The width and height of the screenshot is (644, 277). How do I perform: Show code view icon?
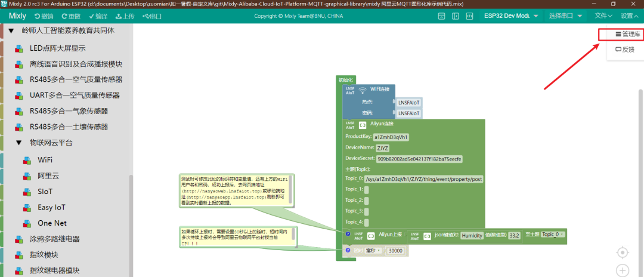(x=469, y=16)
